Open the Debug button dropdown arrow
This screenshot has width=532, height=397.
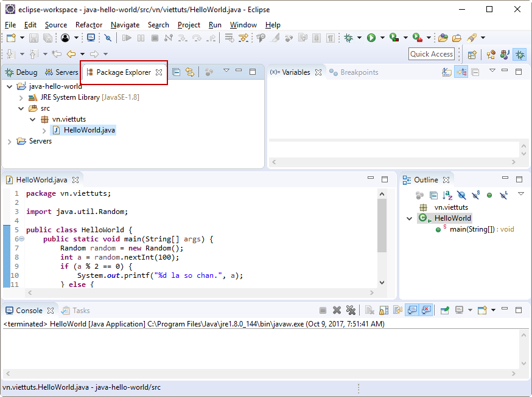click(x=359, y=38)
